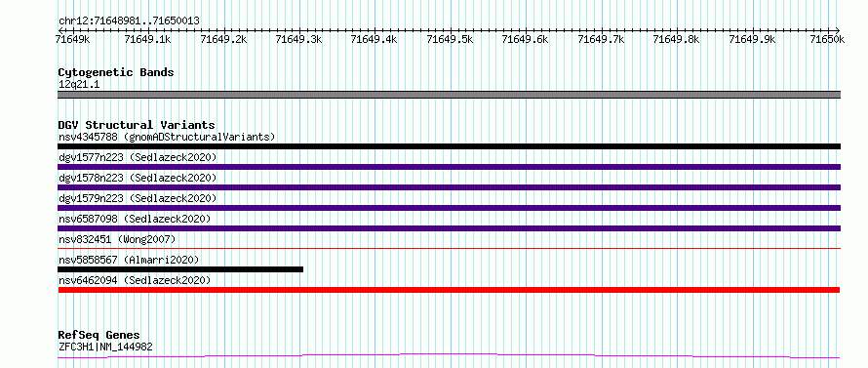Click the 71649.6k ruler tick label
This screenshot has height=368, width=868.
(526, 39)
